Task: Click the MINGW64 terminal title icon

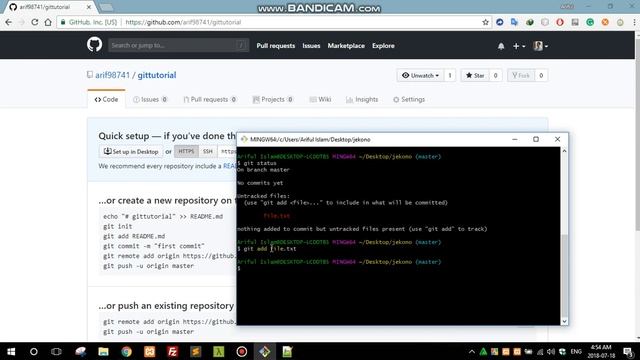Action: point(244,139)
